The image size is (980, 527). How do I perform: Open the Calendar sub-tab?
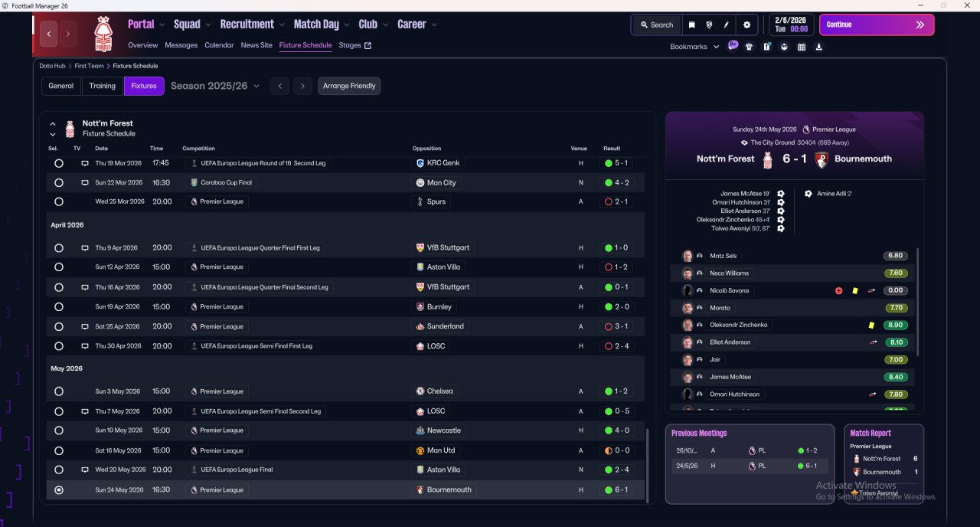coord(219,45)
